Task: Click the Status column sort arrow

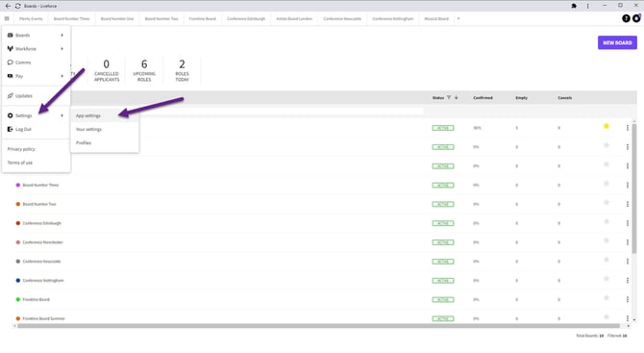Action: [x=456, y=98]
